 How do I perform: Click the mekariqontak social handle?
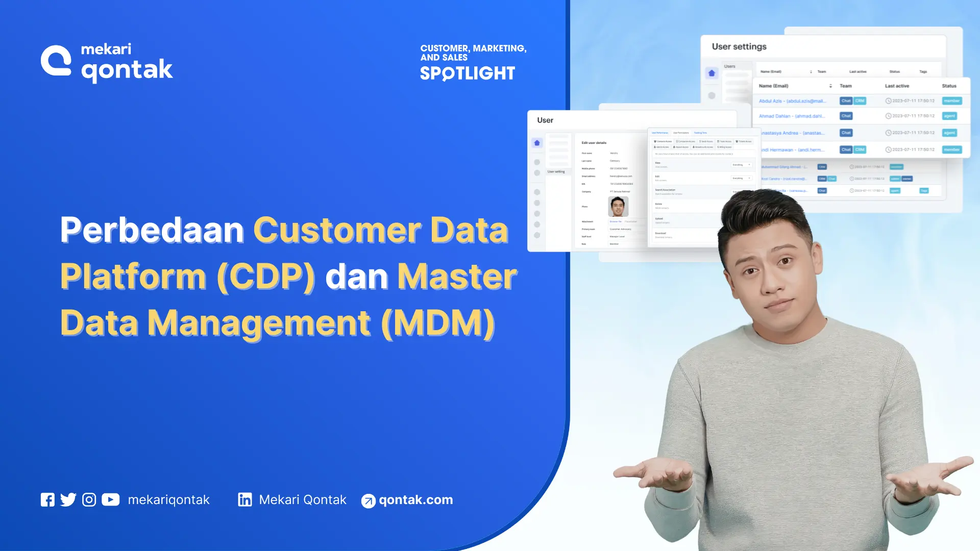click(x=168, y=500)
